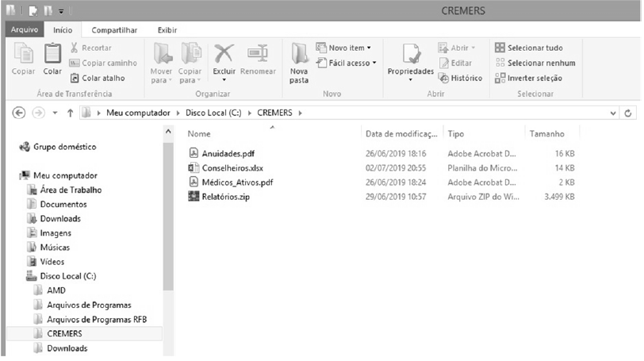Select the Conselheiros.xlsx file
The height and width of the screenshot is (361, 644).
(225, 168)
